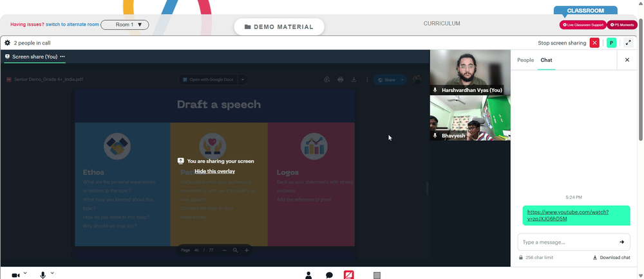Click the 5:24 PM timestamp
644x279 pixels.
pos(573,197)
